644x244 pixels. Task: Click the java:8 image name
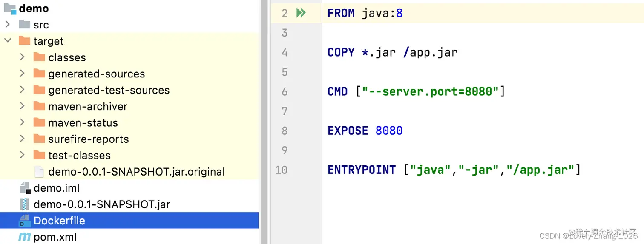[382, 13]
